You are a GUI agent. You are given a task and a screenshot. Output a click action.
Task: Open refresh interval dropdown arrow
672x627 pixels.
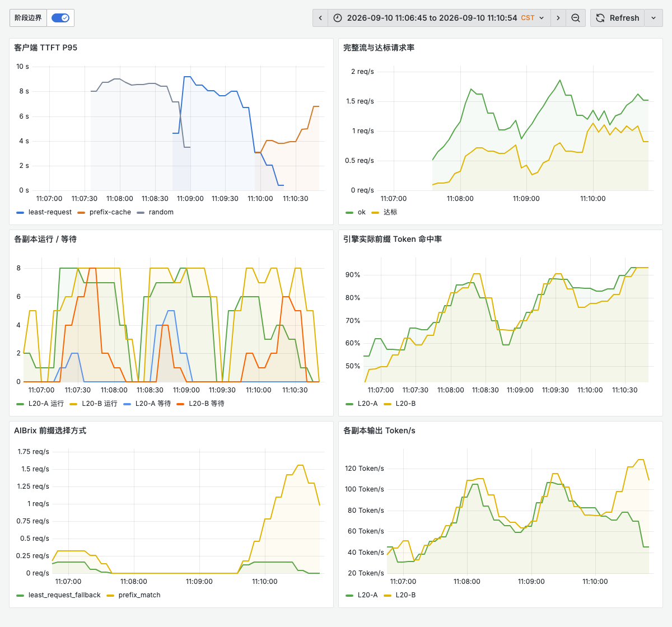[x=654, y=18]
